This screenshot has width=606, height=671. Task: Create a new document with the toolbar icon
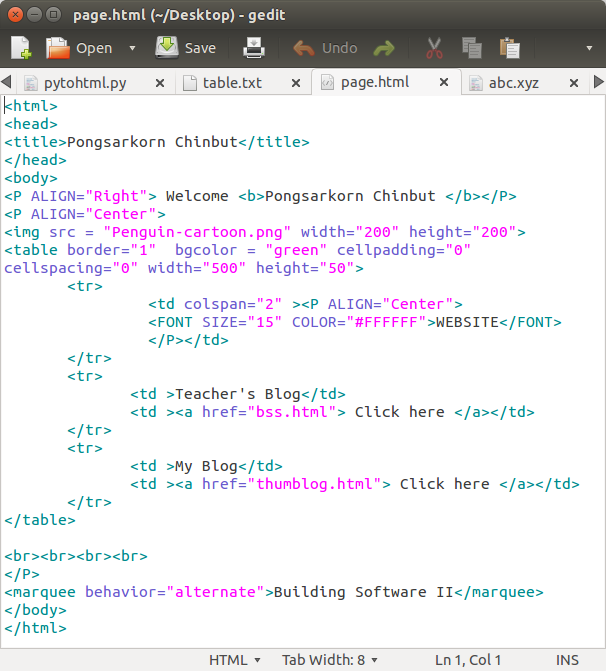click(x=21, y=48)
